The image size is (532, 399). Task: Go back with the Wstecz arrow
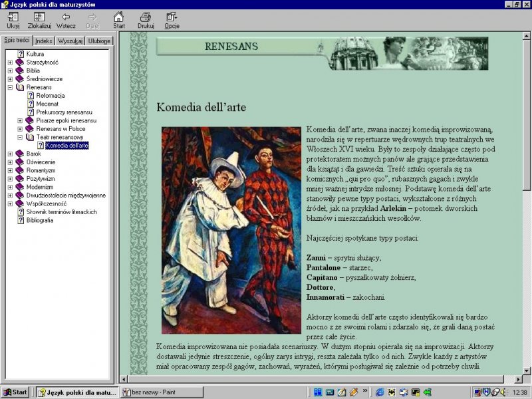pos(66,17)
